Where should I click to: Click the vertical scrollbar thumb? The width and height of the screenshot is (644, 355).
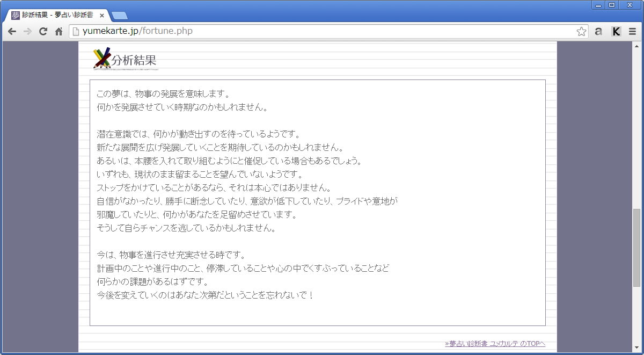coord(637,247)
